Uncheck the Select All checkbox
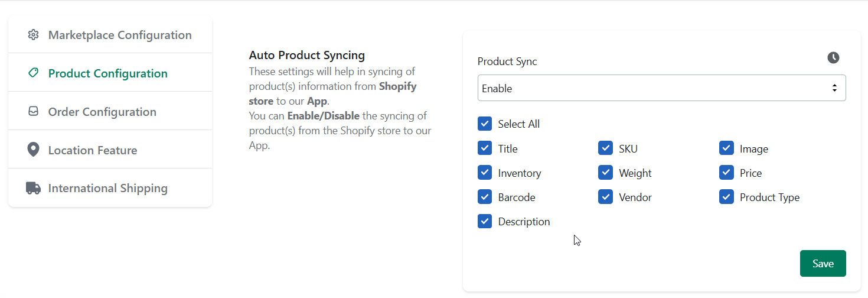 [485, 124]
